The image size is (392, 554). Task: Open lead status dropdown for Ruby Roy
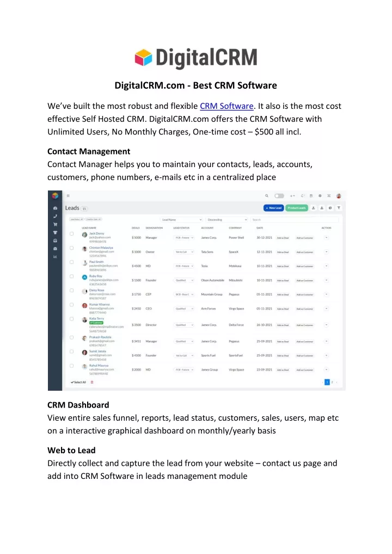click(x=184, y=280)
